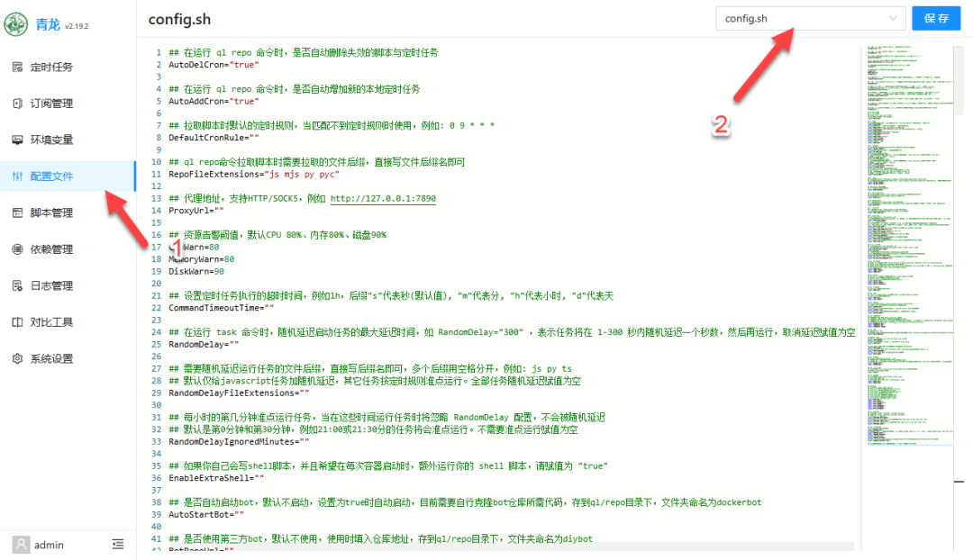Viewport: 973px width, 560px height.
Task: Open the 依赖管理 menu item
Action: click(x=68, y=249)
